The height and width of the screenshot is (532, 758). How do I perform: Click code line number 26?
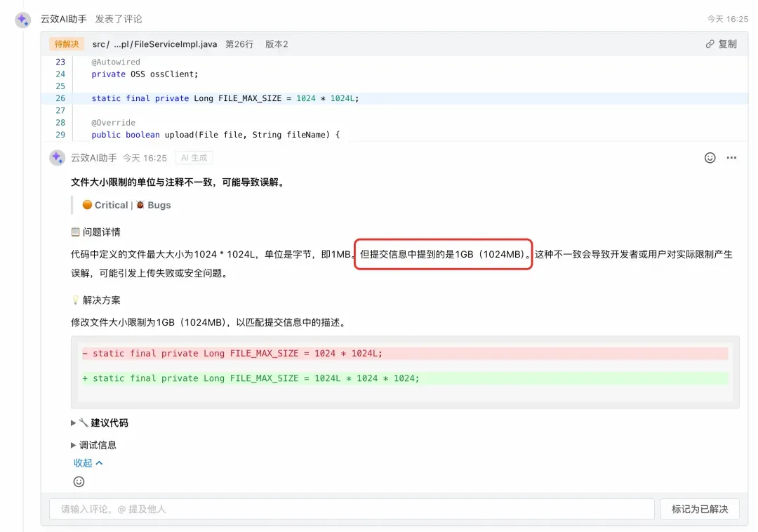pos(60,98)
